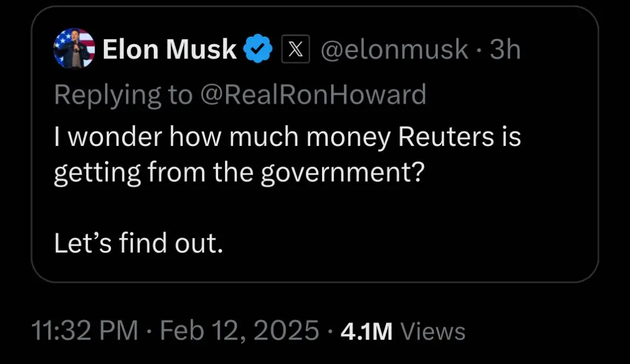This screenshot has width=630, height=364.
Task: Click the "Views" label
Action: (433, 331)
